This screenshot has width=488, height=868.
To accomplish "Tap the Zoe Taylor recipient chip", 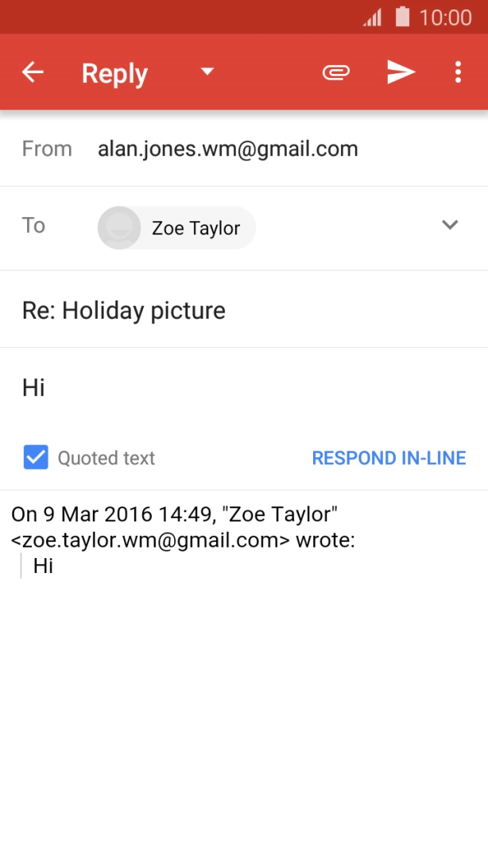I will click(x=176, y=227).
